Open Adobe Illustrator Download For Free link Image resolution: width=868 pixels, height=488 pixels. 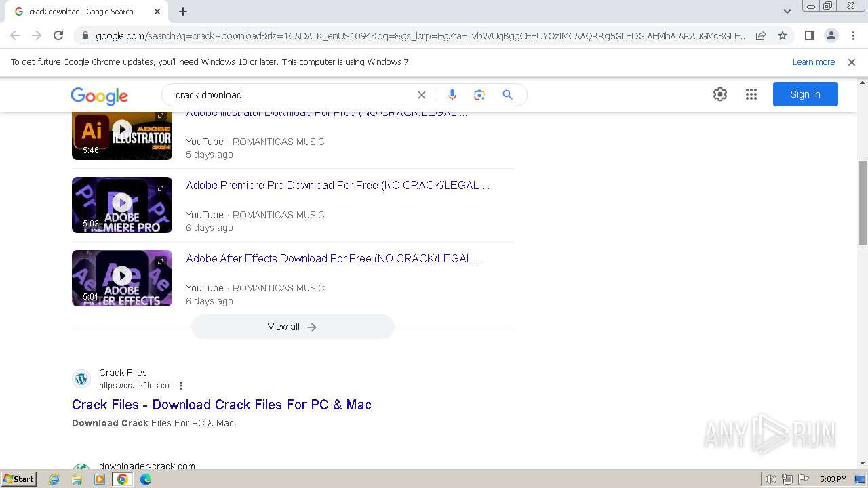[327, 113]
